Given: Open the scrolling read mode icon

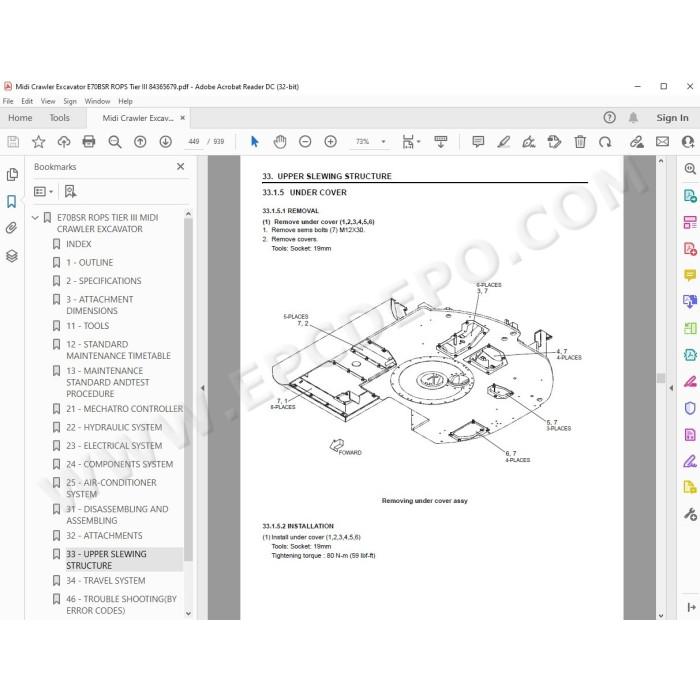Looking at the screenshot, I should click(441, 142).
